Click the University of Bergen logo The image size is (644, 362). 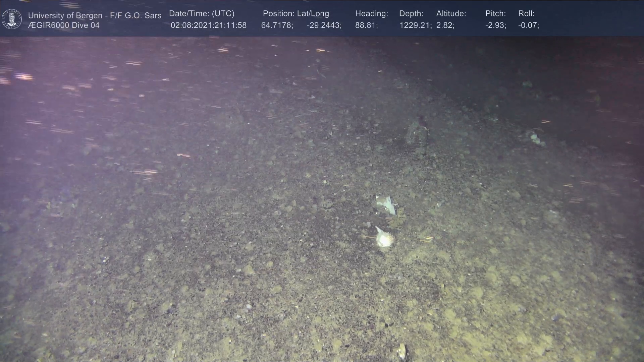click(12, 19)
